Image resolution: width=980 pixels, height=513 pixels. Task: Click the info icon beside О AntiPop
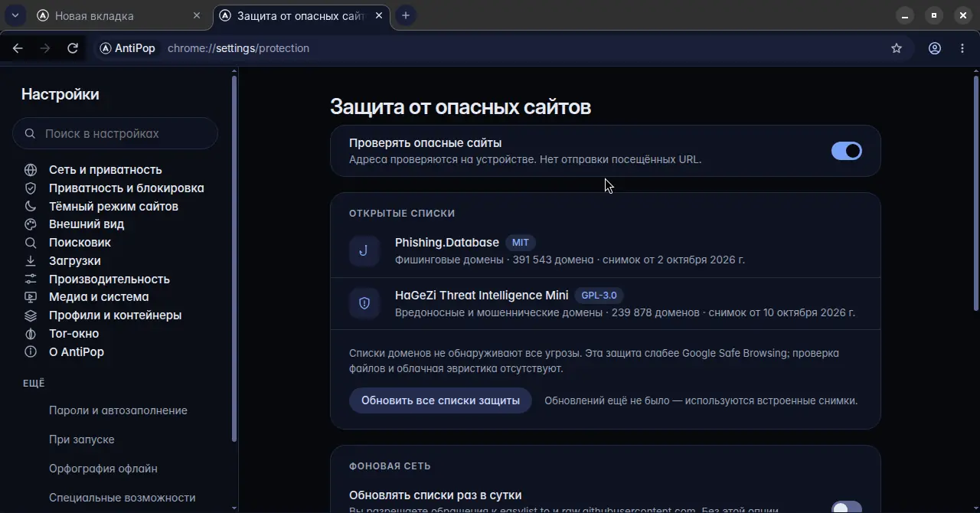click(x=31, y=351)
